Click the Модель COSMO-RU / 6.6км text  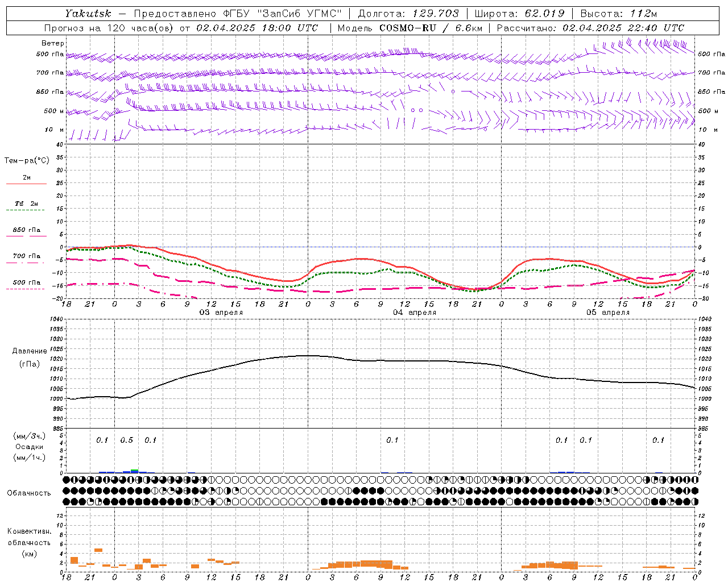(410, 28)
